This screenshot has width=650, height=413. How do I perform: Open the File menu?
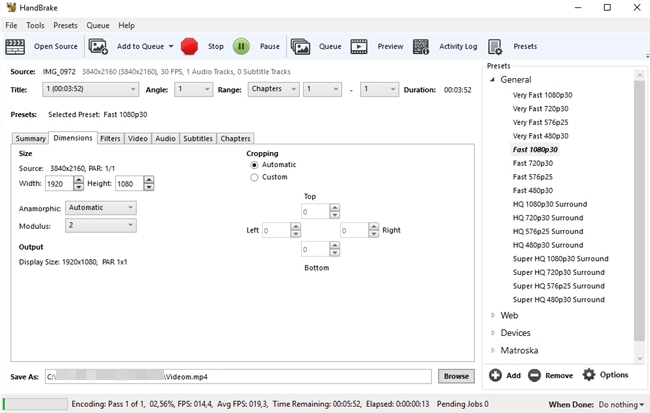coord(11,25)
